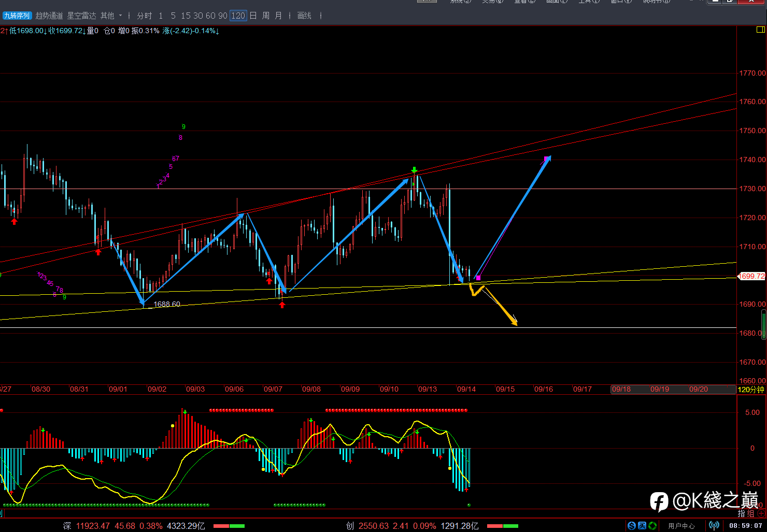This screenshot has height=532, width=767.
Task: Select the 九转序列 indicator tab
Action: click(17, 16)
